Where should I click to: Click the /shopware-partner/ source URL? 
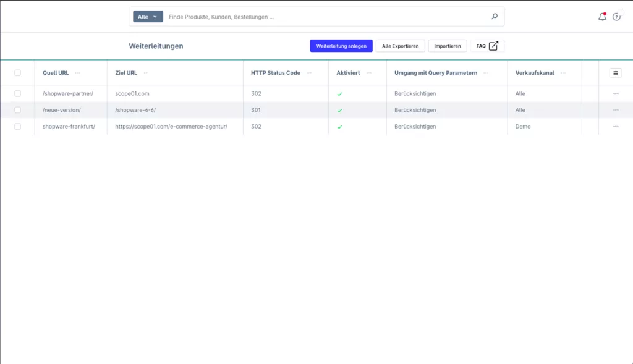(x=68, y=93)
